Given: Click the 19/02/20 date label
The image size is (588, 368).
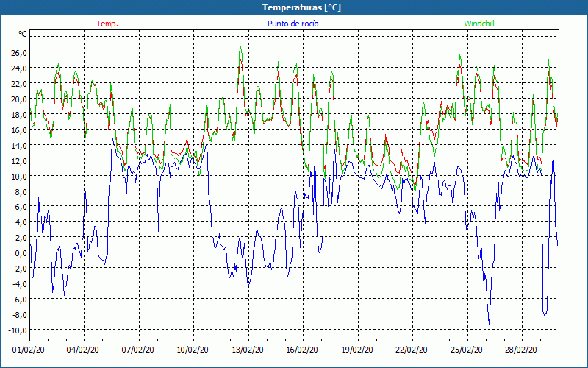Looking at the screenshot, I should [357, 350].
